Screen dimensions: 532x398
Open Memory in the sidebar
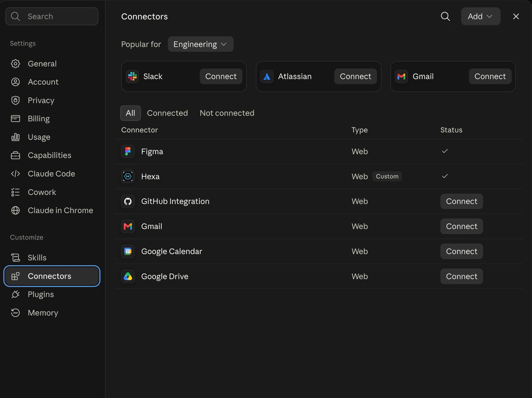[52, 313]
